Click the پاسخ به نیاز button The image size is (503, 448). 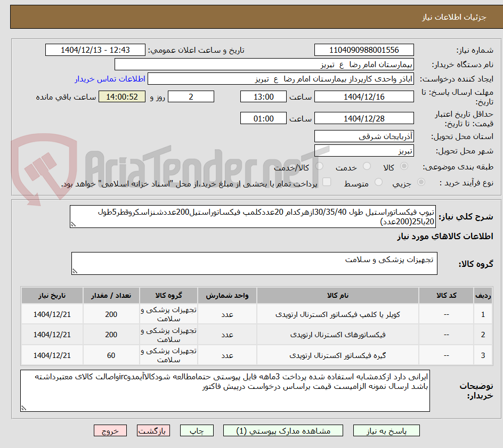pyautogui.click(x=386, y=430)
